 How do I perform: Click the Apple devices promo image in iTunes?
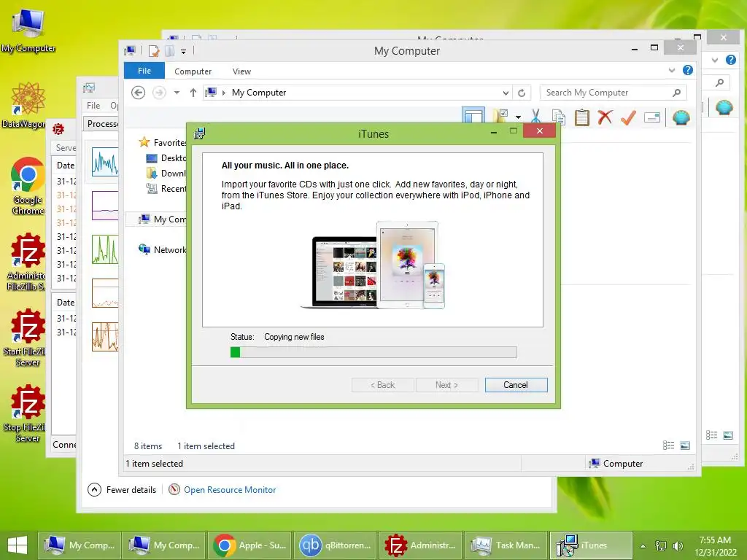373,265
